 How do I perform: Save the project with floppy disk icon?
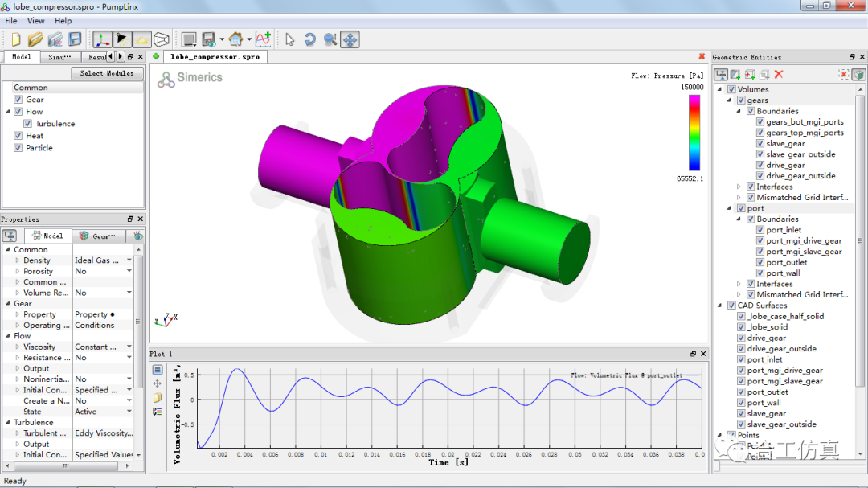coord(75,39)
